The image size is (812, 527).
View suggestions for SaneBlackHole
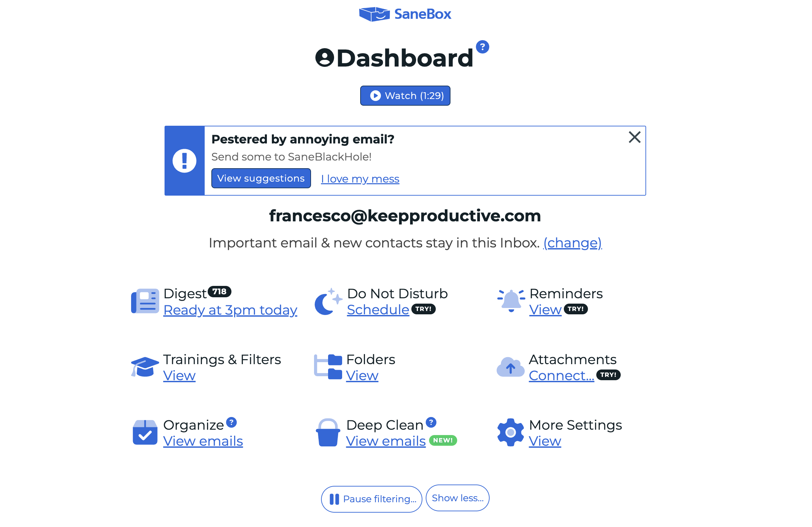261,179
